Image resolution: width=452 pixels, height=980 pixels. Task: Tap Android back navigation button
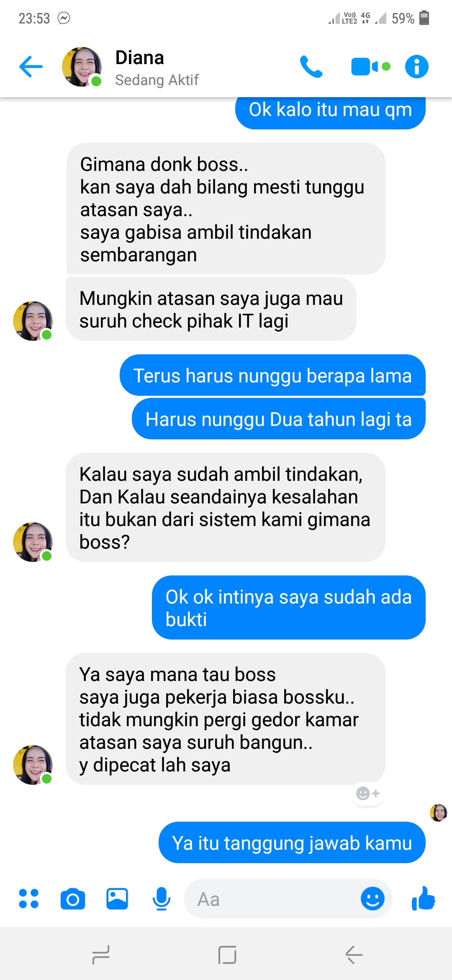354,955
